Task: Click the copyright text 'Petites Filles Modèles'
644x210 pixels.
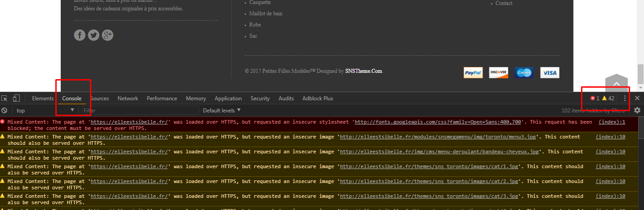Action: (289, 71)
